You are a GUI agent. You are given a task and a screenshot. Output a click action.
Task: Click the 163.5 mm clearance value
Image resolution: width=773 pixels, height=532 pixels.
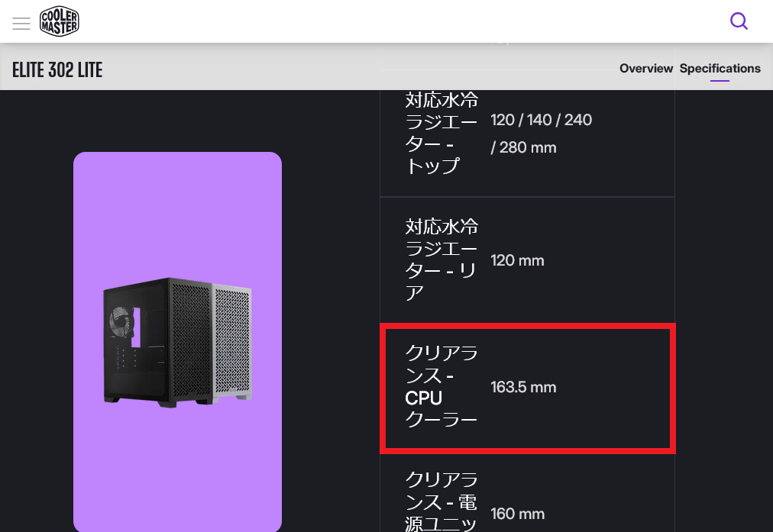tap(523, 387)
